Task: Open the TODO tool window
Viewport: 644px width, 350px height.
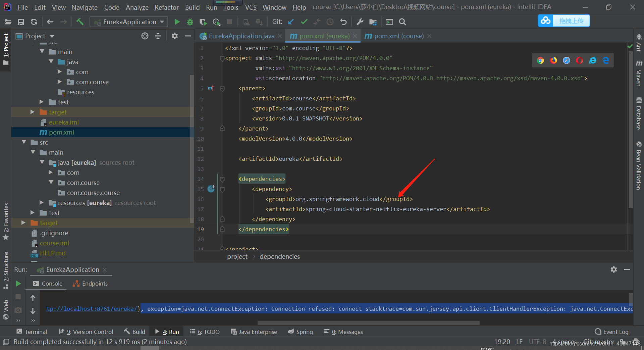Action: pos(205,332)
